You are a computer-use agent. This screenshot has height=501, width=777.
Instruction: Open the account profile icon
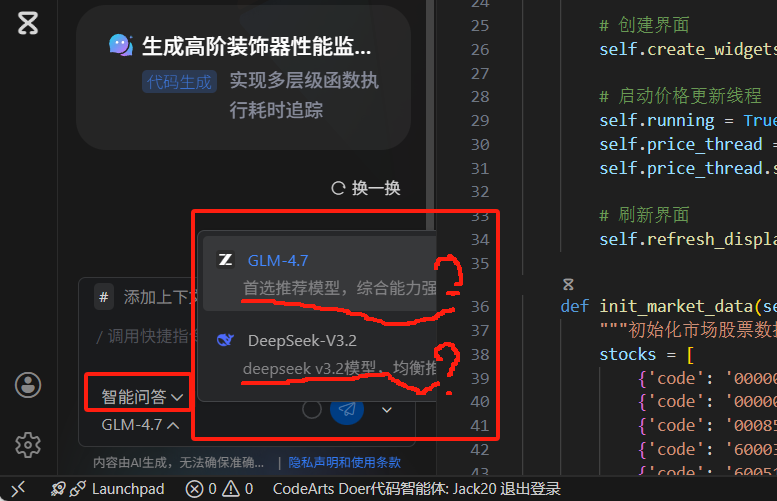coord(28,385)
